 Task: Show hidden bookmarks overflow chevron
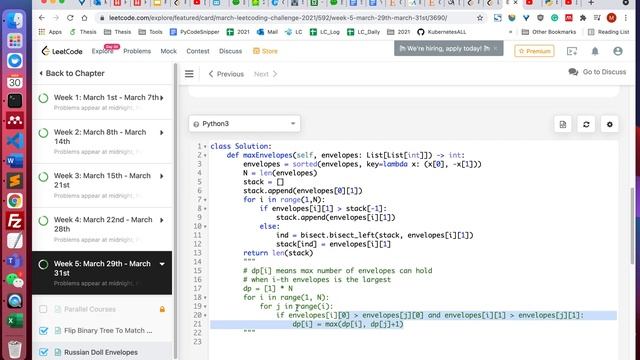pyautogui.click(x=510, y=32)
